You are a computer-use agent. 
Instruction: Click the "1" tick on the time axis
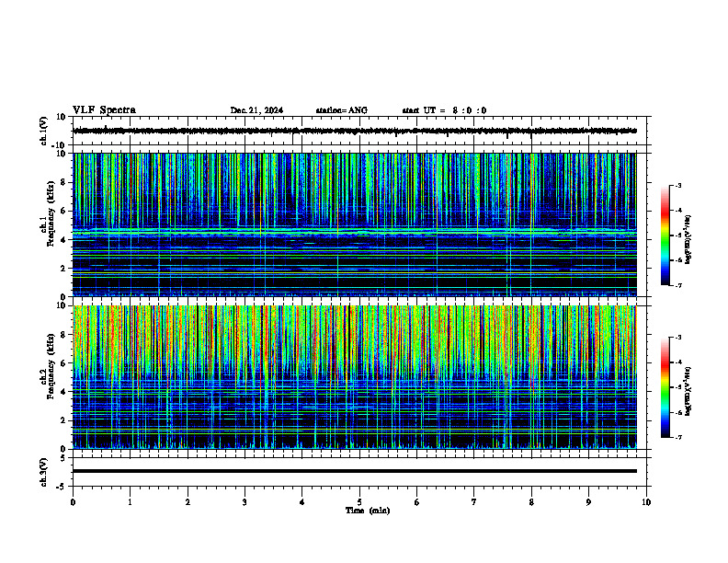pyautogui.click(x=130, y=502)
